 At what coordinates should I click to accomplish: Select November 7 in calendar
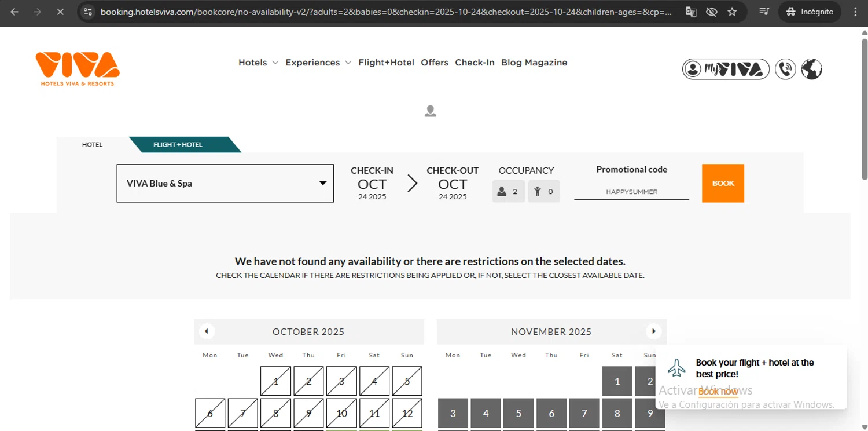(584, 413)
